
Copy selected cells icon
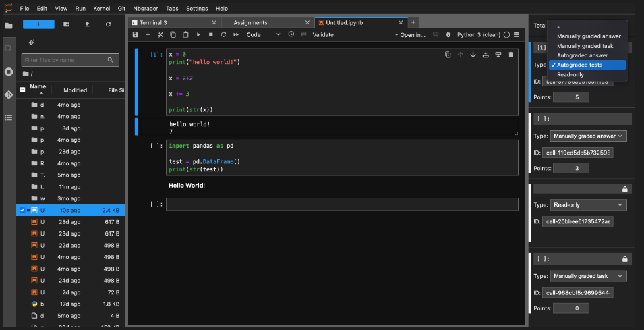pyautogui.click(x=173, y=35)
